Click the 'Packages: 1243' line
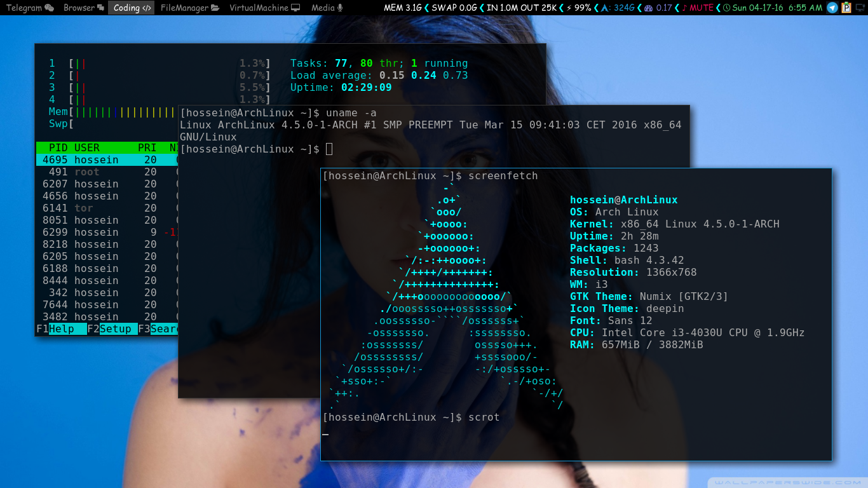Viewport: 868px width, 488px height. click(x=614, y=248)
